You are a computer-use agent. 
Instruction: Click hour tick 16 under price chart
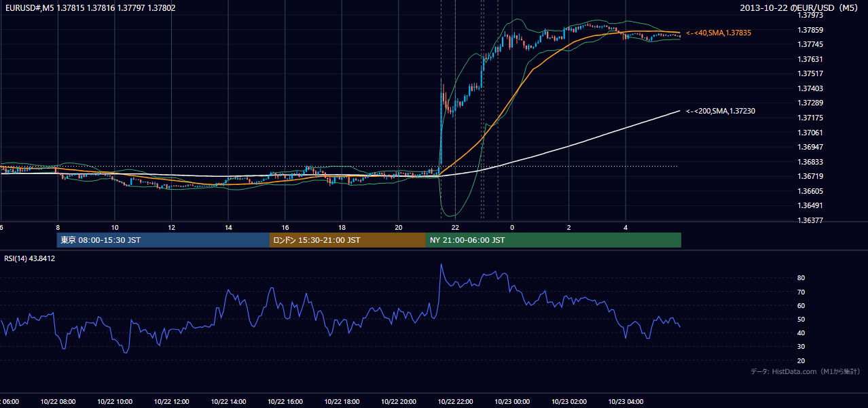(285, 227)
